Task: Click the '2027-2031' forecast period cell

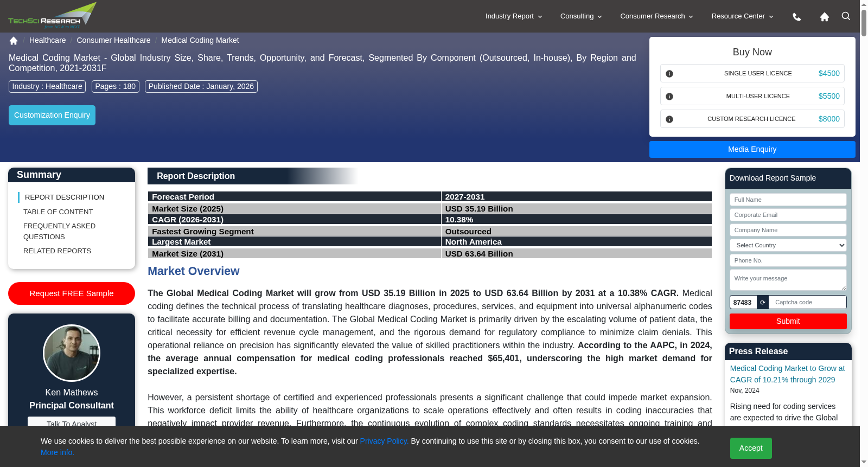Action: click(576, 197)
